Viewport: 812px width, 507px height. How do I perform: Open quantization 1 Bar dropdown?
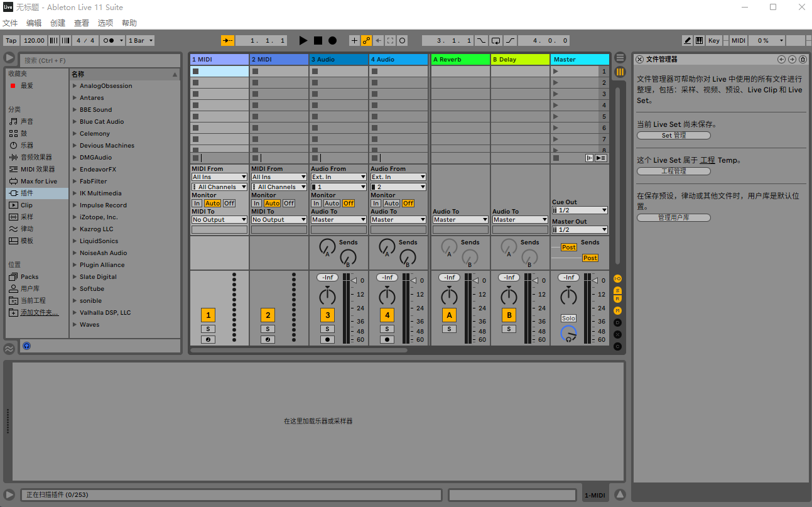click(140, 40)
